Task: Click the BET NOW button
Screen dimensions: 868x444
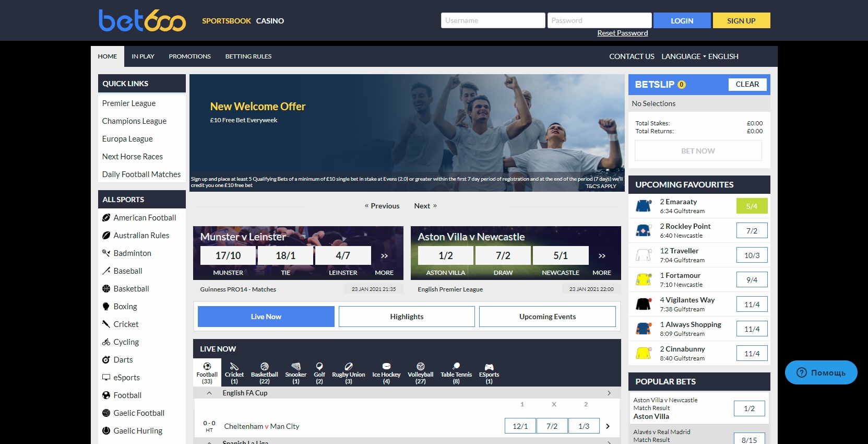Action: 698,151
